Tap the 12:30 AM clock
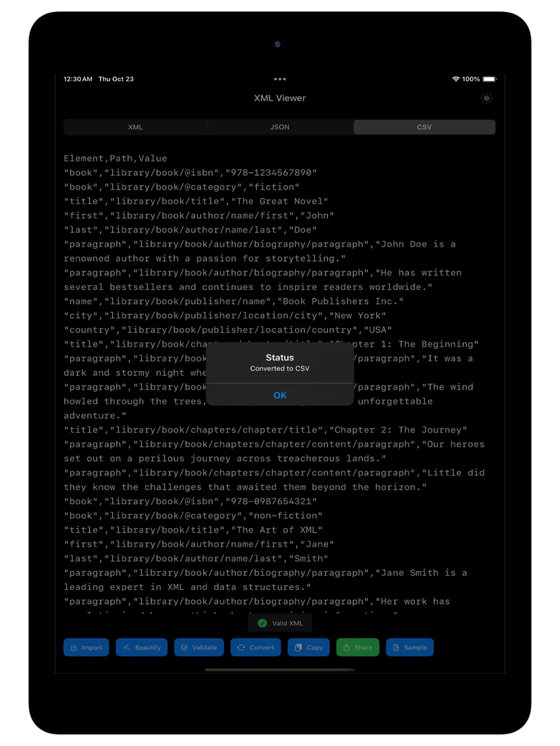Viewport: 560px width, 746px height. click(x=78, y=79)
